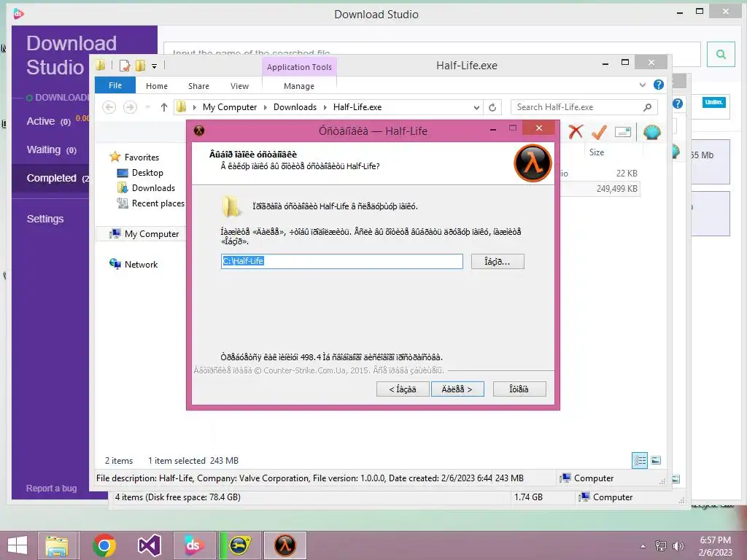Open recent locations dropdown arrow
Image resolution: width=747 pixels, height=560 pixels.
(148, 107)
